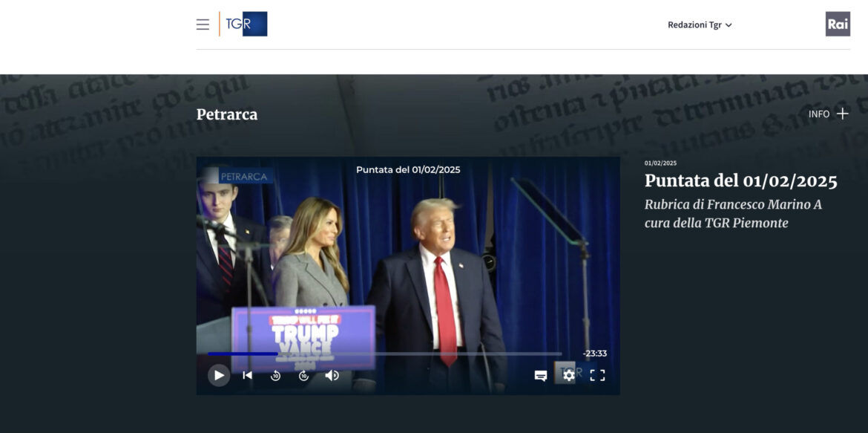Click the video progress bar
This screenshot has height=433, width=868.
coord(384,354)
